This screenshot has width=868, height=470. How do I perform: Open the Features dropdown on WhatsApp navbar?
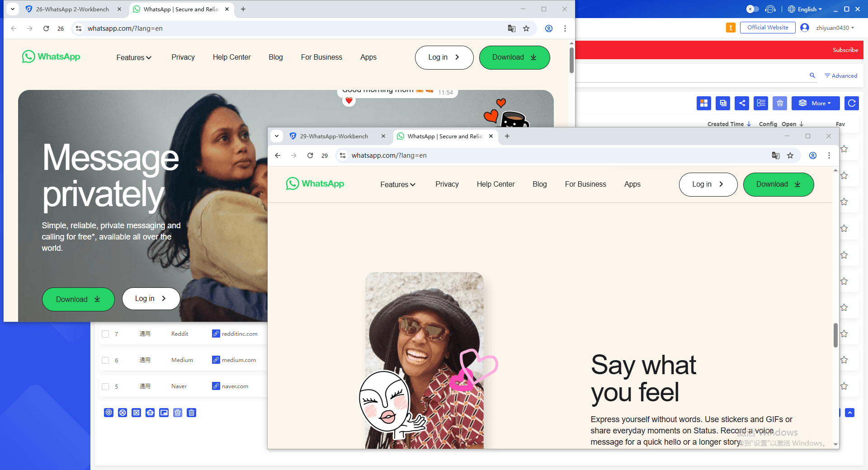(397, 184)
